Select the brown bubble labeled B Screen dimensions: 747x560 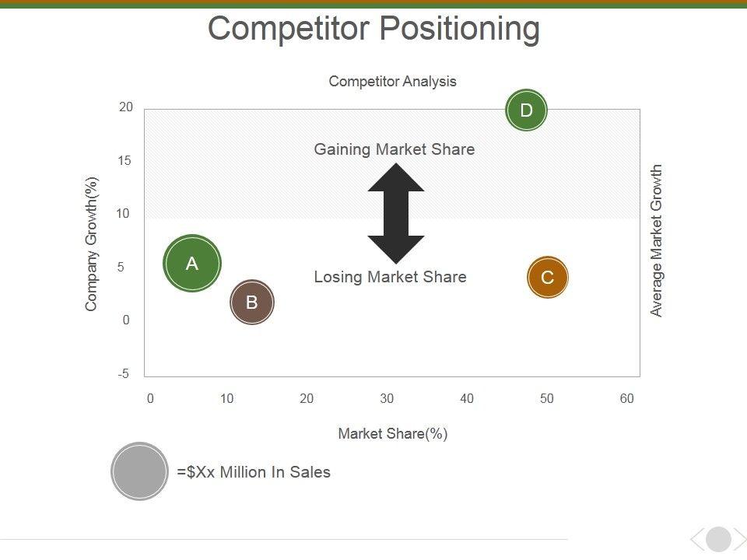click(252, 302)
